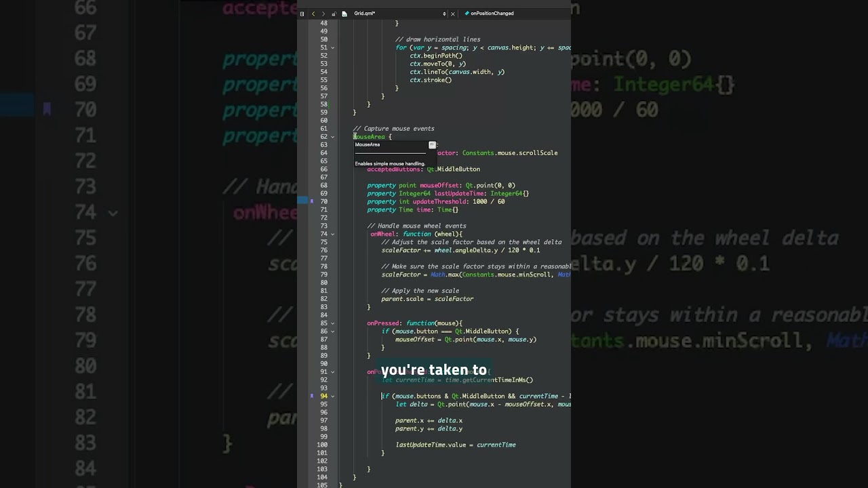Click 'ctx.moveTo(0, y)' on line 53
The height and width of the screenshot is (488, 868).
[x=437, y=64]
